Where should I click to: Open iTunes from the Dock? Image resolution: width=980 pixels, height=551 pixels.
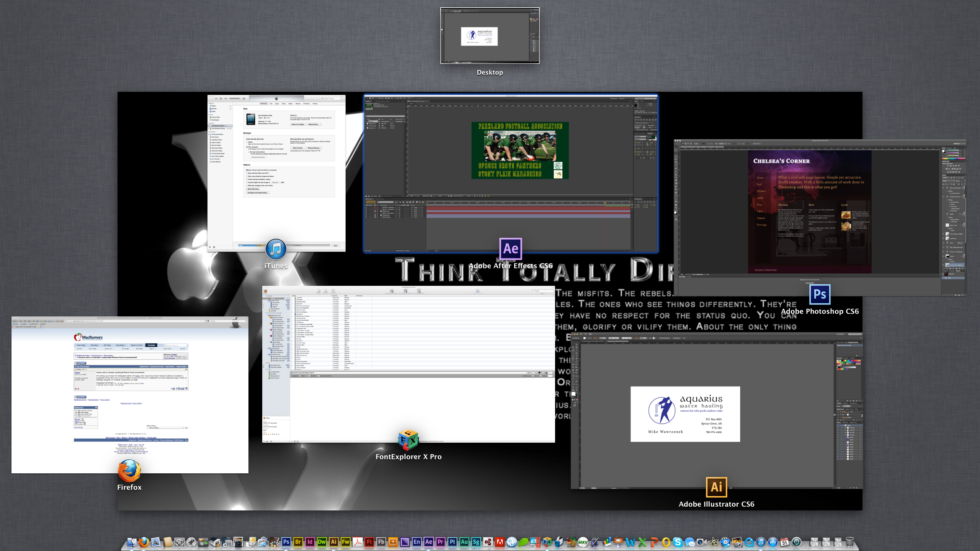[x=761, y=542]
